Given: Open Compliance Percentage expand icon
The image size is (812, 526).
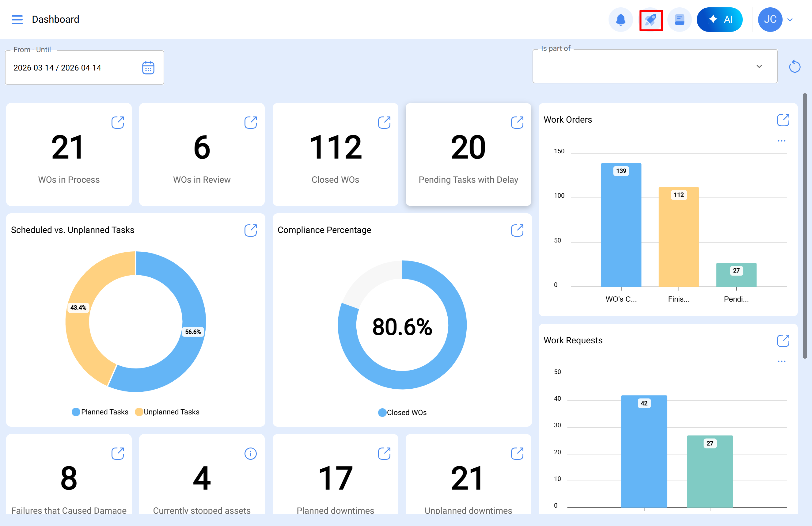Looking at the screenshot, I should (x=517, y=231).
